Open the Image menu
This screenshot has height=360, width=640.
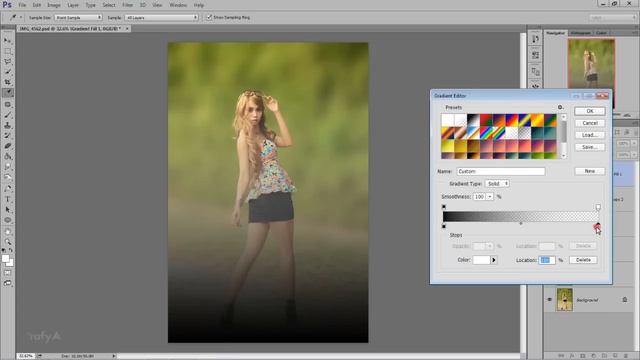click(x=53, y=5)
